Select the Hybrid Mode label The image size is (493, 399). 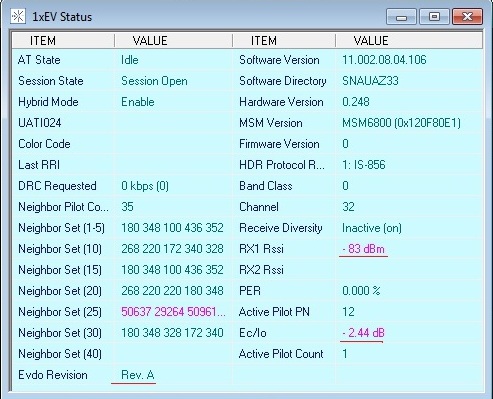(48, 102)
